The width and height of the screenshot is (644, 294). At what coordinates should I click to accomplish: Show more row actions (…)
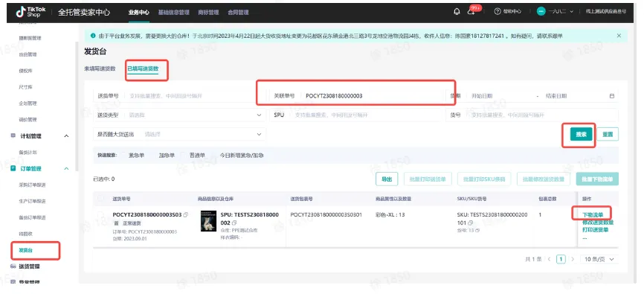tap(585, 237)
